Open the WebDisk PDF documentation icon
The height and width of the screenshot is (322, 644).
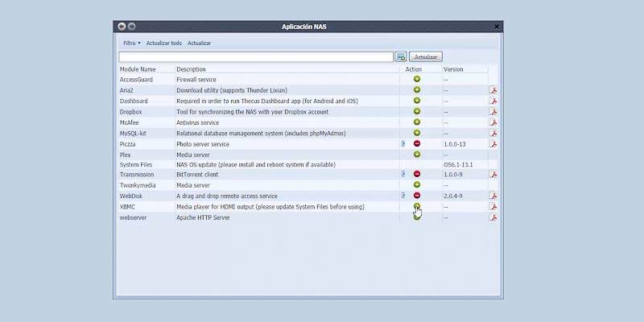pyautogui.click(x=493, y=196)
